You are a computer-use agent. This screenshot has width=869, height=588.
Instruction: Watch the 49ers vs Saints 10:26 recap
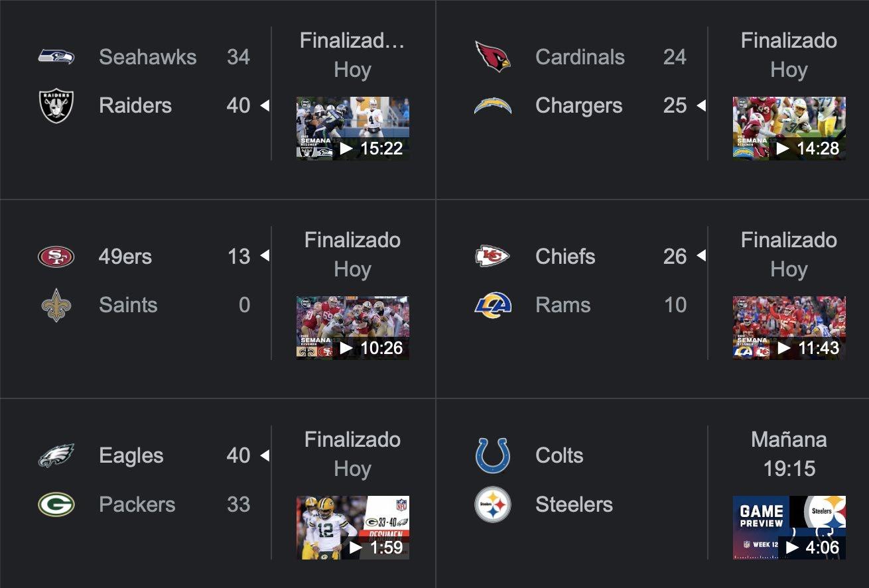(x=352, y=328)
